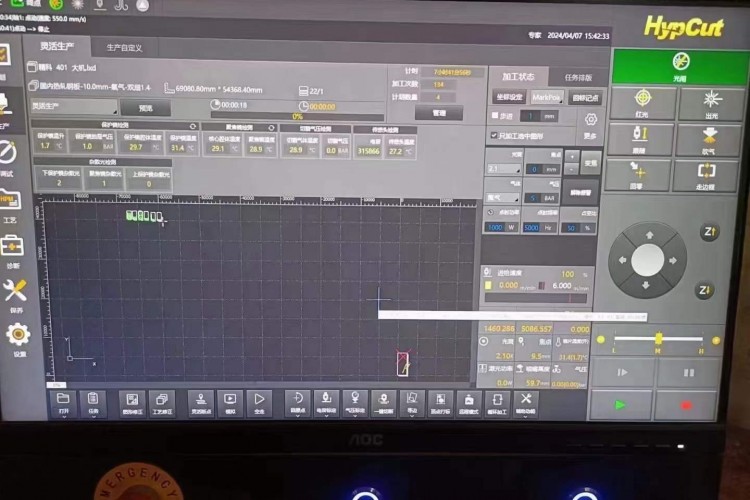Click the 解除报警 clear alarm button
This screenshot has width=750, height=500.
(x=580, y=193)
